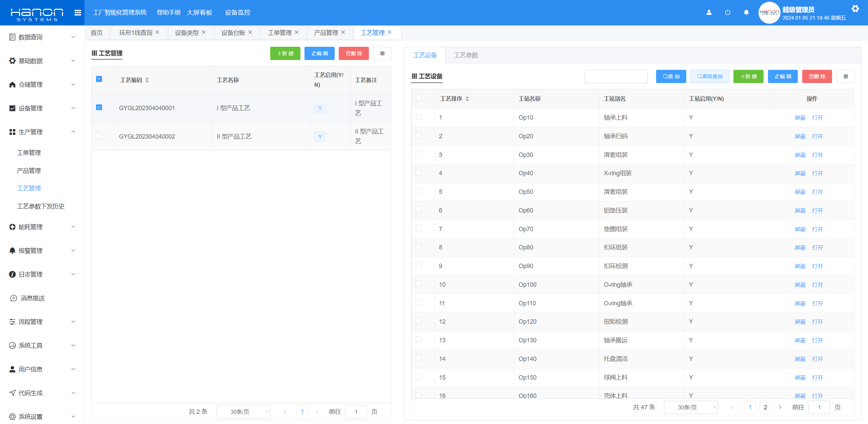
Task: Check the Op100 row checkbox
Action: (419, 284)
